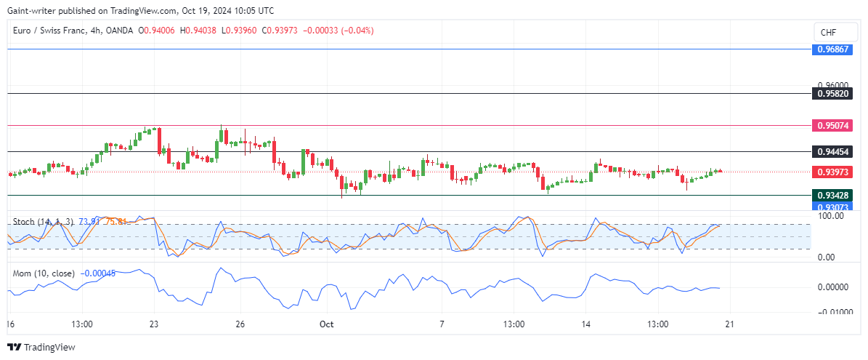Click the TradingView logo
The image size is (868, 360).
click(41, 347)
